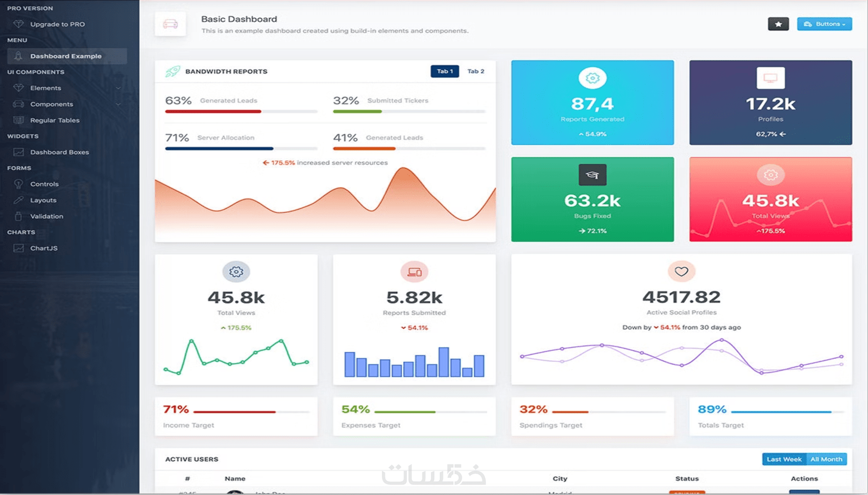Viewport: 868px width, 495px height.
Task: Open Upgrade to PRO link
Action: pos(57,24)
